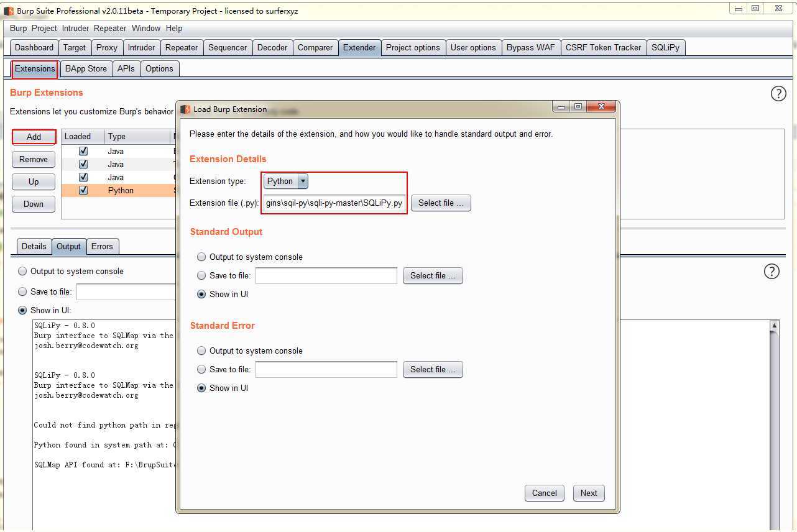Image resolution: width=797 pixels, height=532 pixels.
Task: Uncheck Loaded box for second Java extension
Action: coord(83,164)
